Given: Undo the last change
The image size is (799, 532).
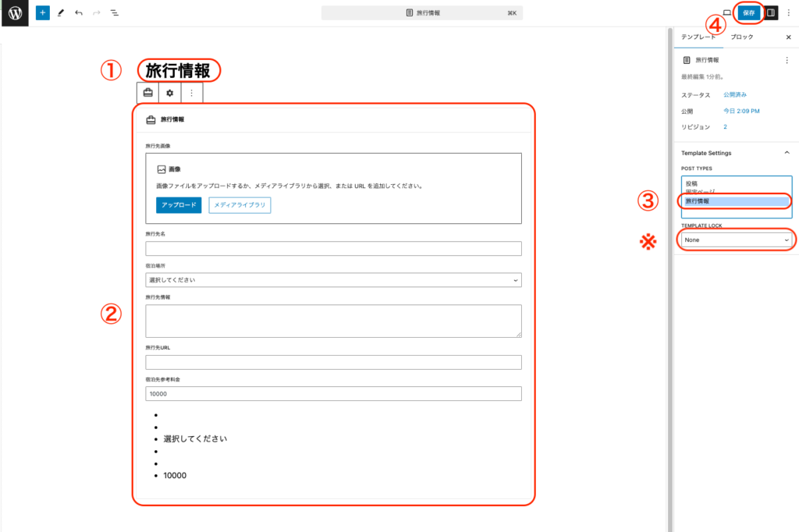Looking at the screenshot, I should tap(79, 13).
